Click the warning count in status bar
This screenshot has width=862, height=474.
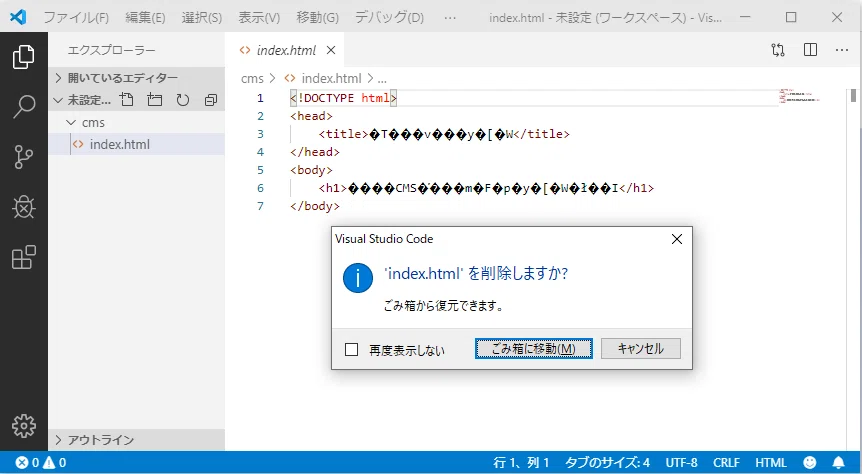coord(55,462)
